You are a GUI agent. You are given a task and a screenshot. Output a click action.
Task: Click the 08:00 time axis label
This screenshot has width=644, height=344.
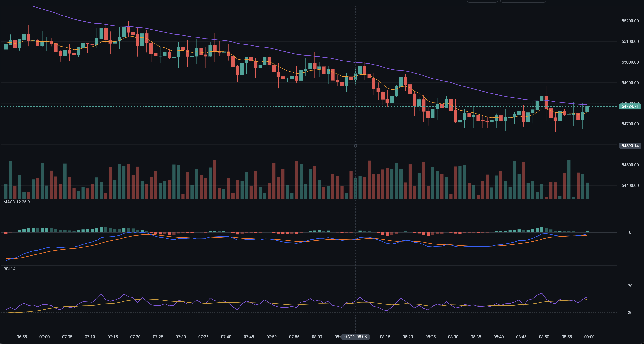pos(317,337)
